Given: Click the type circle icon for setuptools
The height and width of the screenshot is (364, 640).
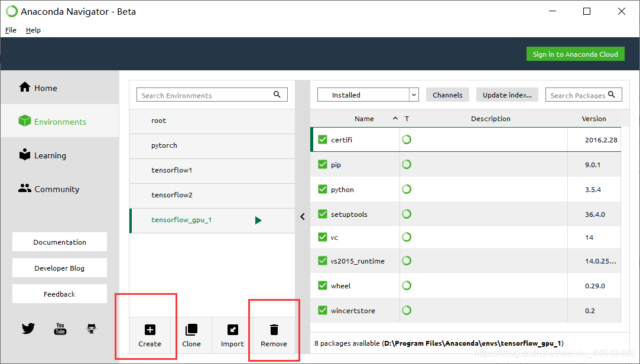Looking at the screenshot, I should (407, 214).
